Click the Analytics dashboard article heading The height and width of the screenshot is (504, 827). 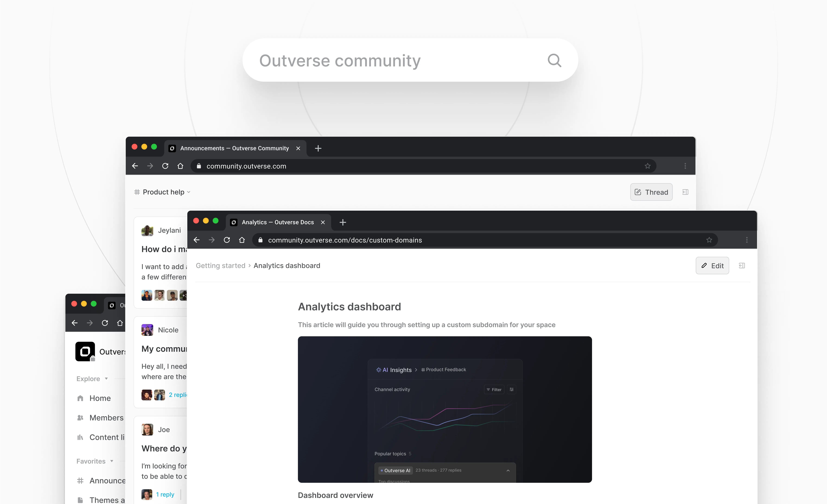(x=349, y=306)
